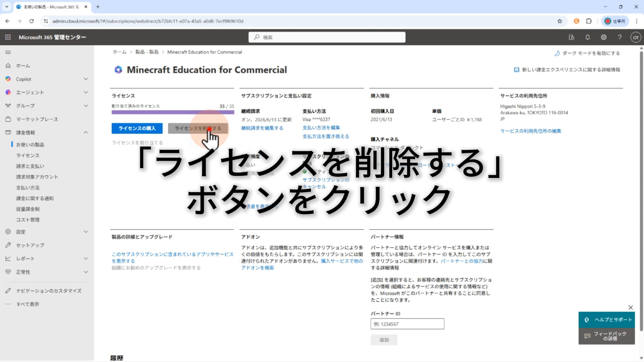This screenshot has width=644, height=362.
Task: Click the 継続請求を編集する link
Action: (x=262, y=128)
